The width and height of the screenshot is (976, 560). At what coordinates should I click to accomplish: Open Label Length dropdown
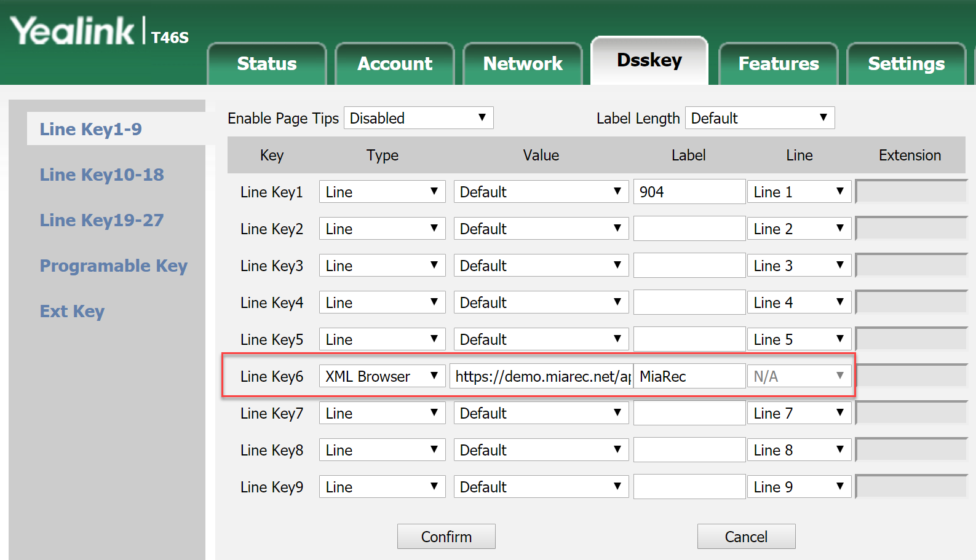[x=760, y=118]
